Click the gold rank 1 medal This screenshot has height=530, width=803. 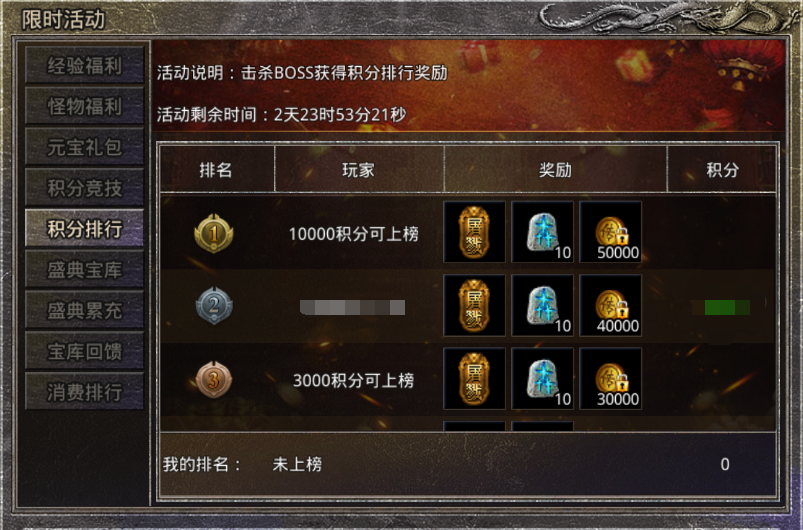pyautogui.click(x=214, y=233)
